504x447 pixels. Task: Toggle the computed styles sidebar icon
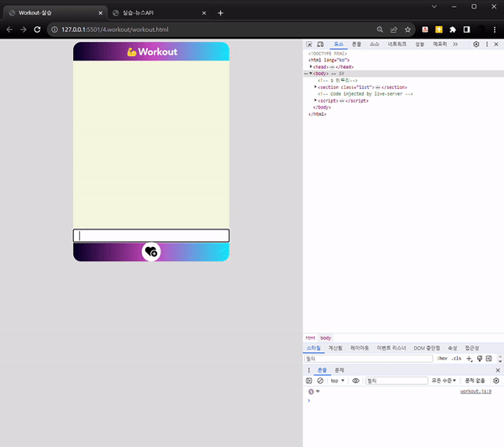click(x=489, y=358)
